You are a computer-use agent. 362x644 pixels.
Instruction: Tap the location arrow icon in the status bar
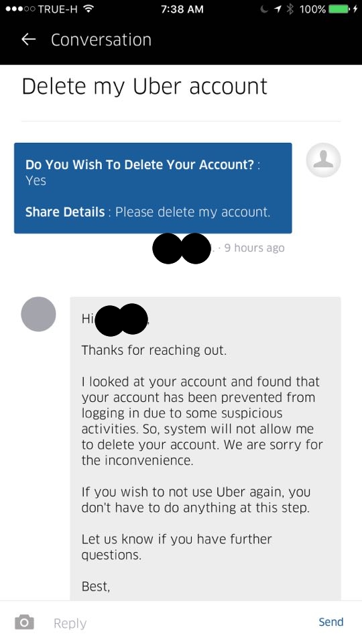point(278,9)
